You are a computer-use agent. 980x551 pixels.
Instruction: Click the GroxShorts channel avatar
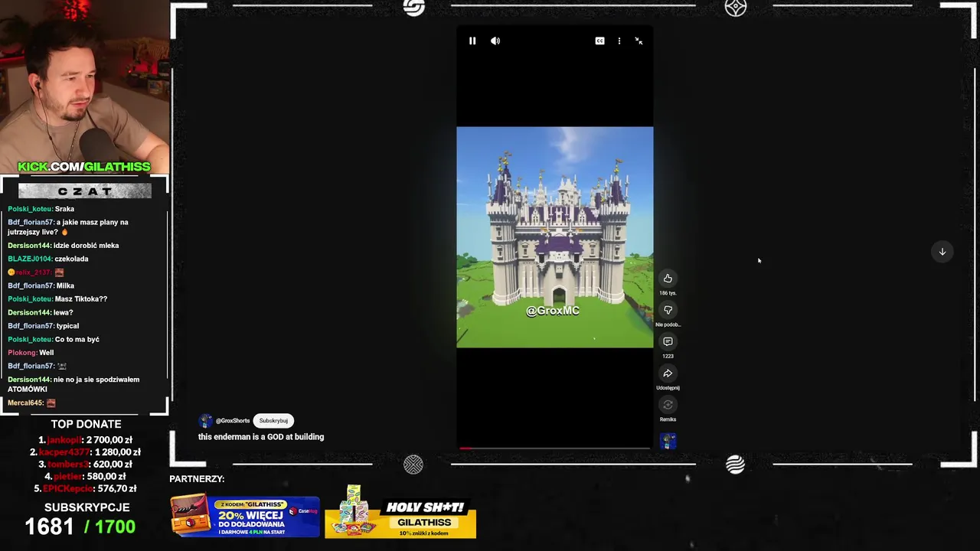pos(205,421)
